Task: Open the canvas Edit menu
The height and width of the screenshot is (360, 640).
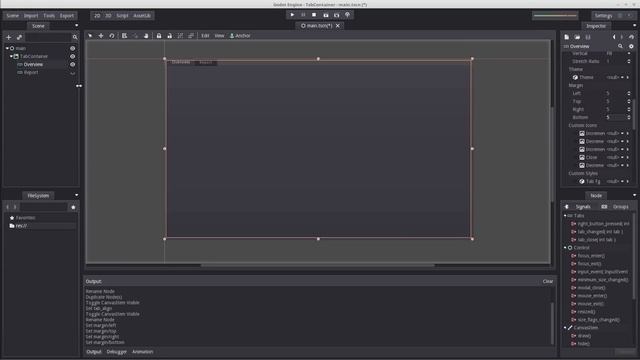Action: (205, 36)
